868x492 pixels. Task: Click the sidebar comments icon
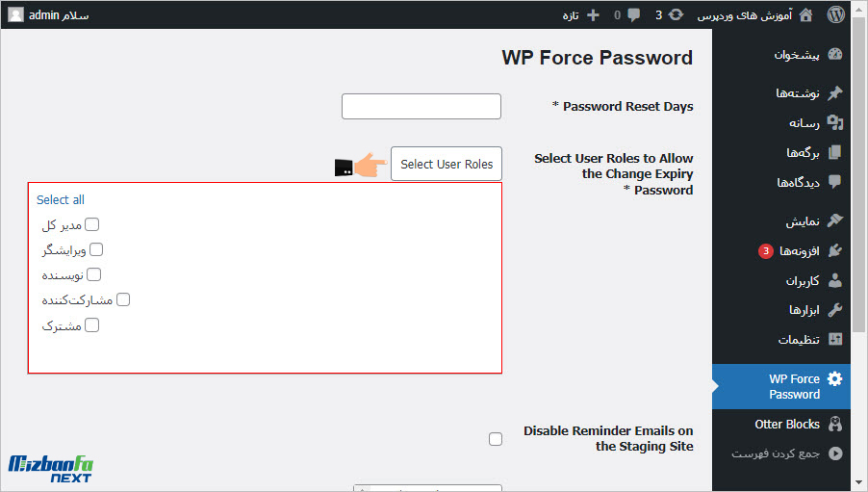834,182
